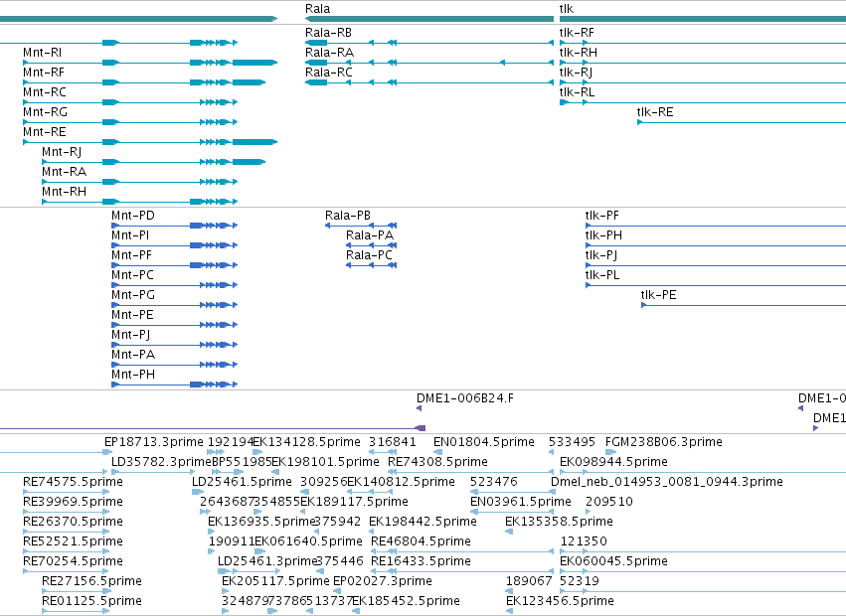This screenshot has width=846, height=616.
Task: Click the LD25461.5prime label
Action: click(x=242, y=483)
